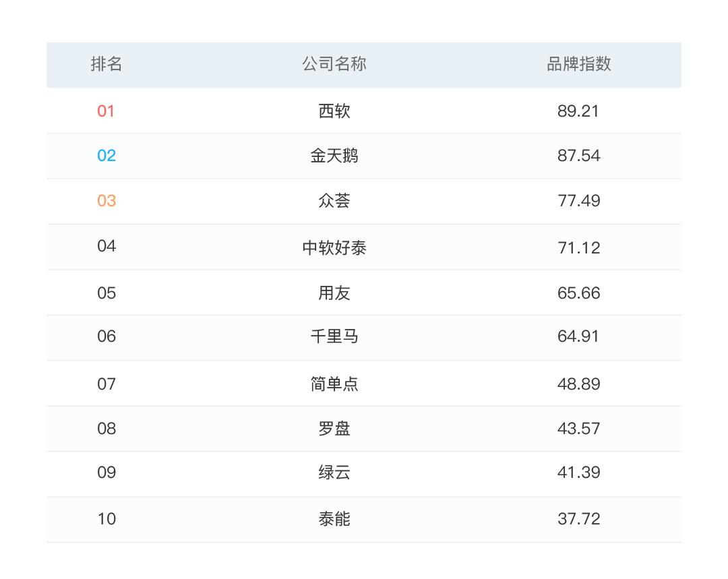Select company name 西软
This screenshot has height=579, width=728.
pos(334,111)
